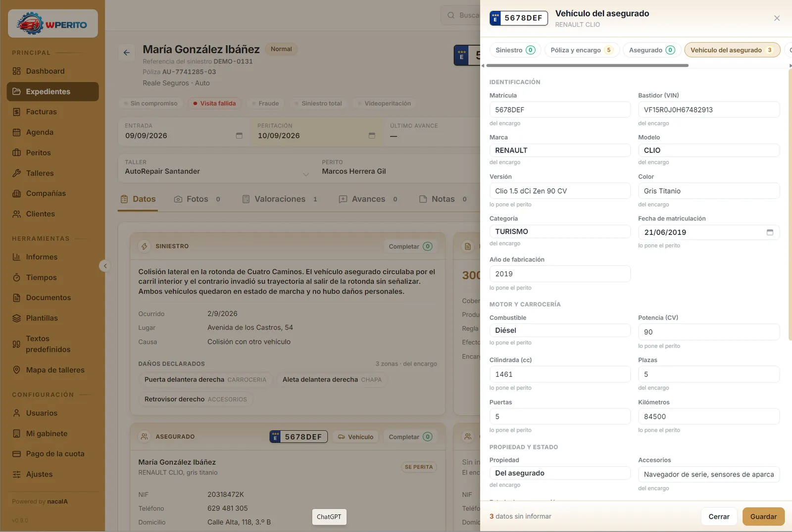This screenshot has width=792, height=532.
Task: Open the Categoría TURISMO dropdown
Action: (560, 232)
